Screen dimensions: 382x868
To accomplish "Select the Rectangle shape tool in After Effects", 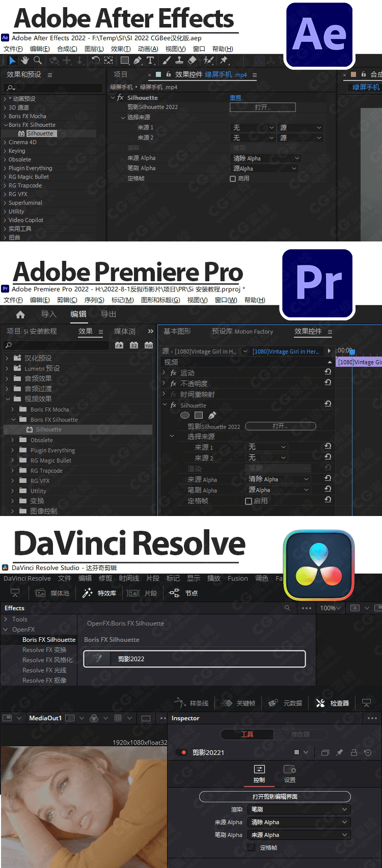I will point(124,61).
